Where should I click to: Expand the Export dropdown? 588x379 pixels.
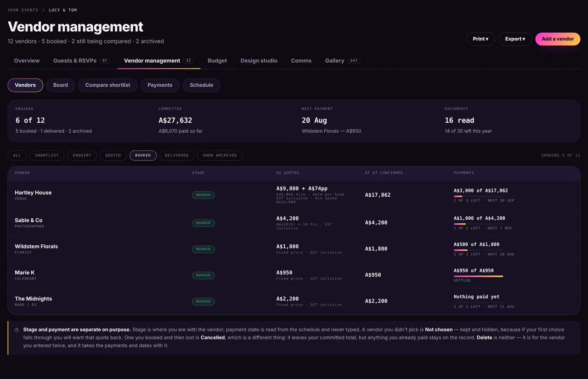(515, 39)
